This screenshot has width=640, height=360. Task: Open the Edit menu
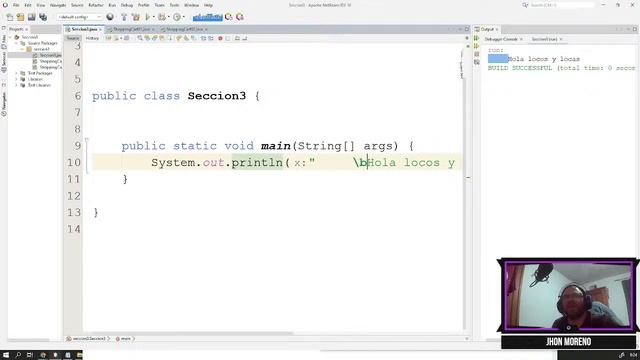[28, 5]
